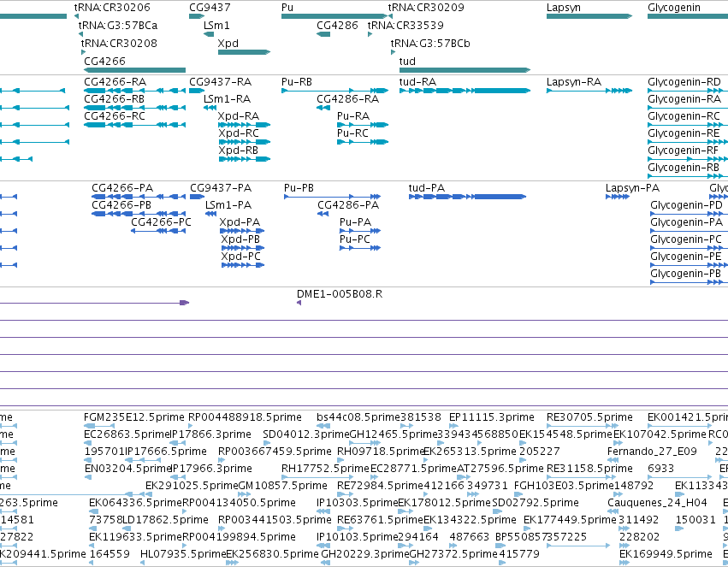Screen dimensions: 728x567
Task: Select the FGH103E03.5prime EST
Action: (x=517, y=494)
